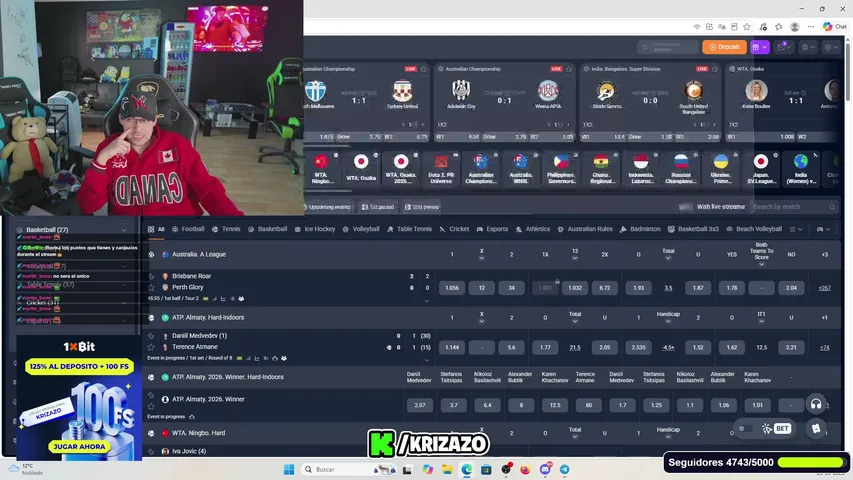Open the site settings gear dropdown
The height and width of the screenshot is (480, 853).
(831, 47)
